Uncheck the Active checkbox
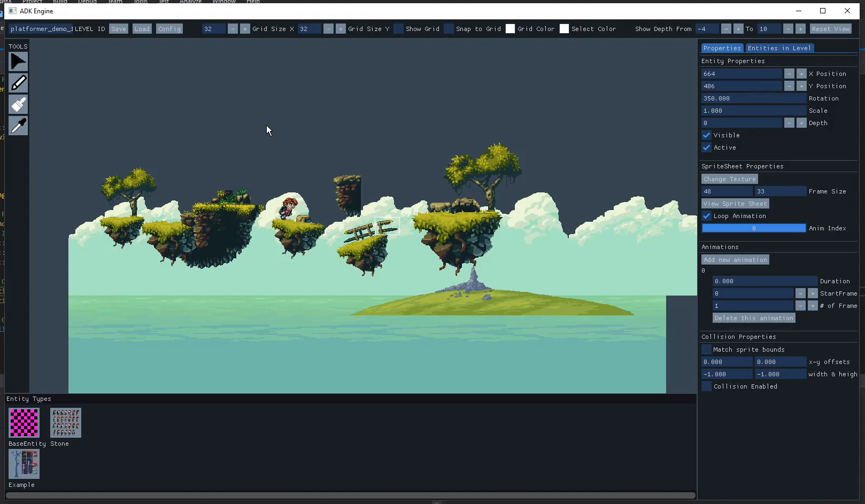 [706, 148]
